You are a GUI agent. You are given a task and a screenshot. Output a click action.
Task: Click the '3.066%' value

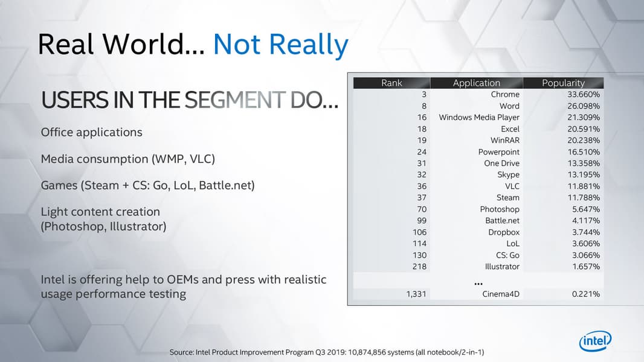point(585,255)
